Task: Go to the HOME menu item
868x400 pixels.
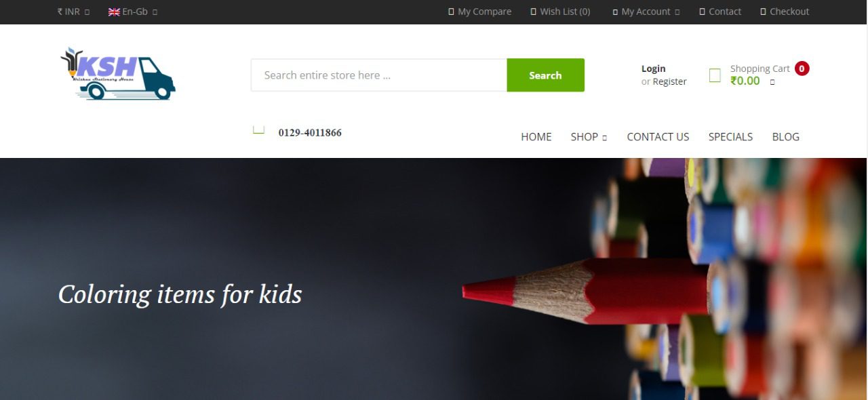Action: (x=536, y=137)
